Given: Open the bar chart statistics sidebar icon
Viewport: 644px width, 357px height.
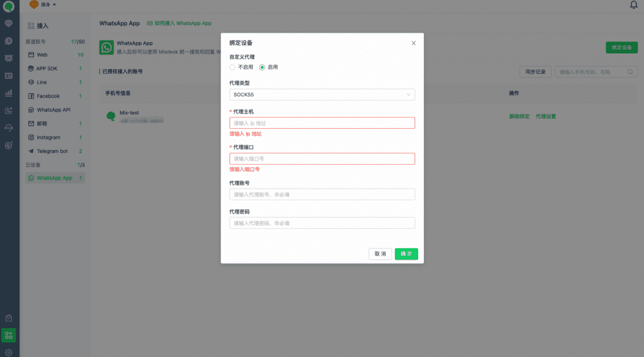Looking at the screenshot, I should tap(9, 93).
